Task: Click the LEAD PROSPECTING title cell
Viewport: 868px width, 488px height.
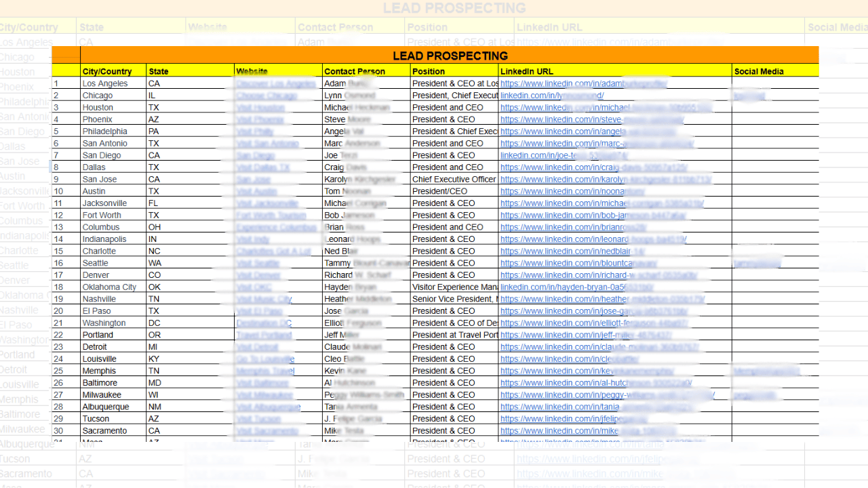Action: coord(450,56)
